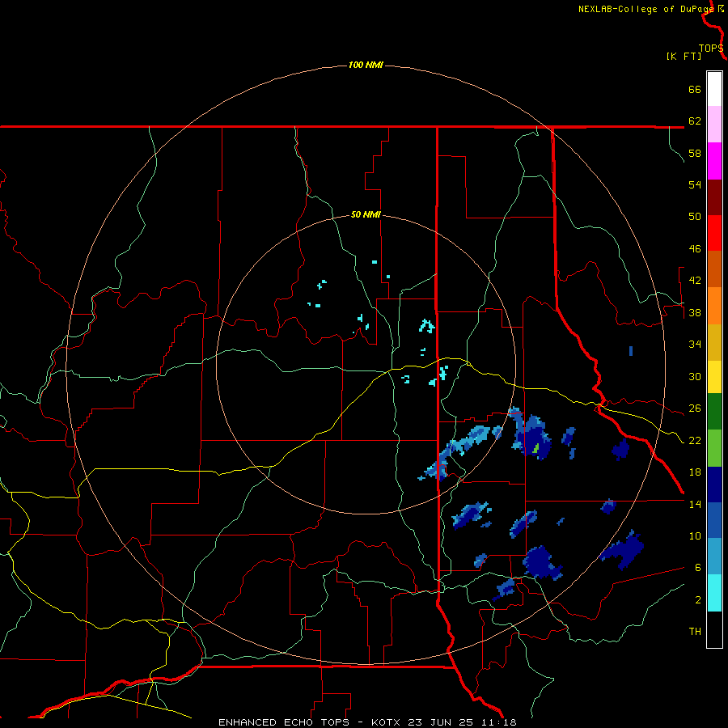
Task: Pick the light blue legend swatch
Action: click(714, 557)
